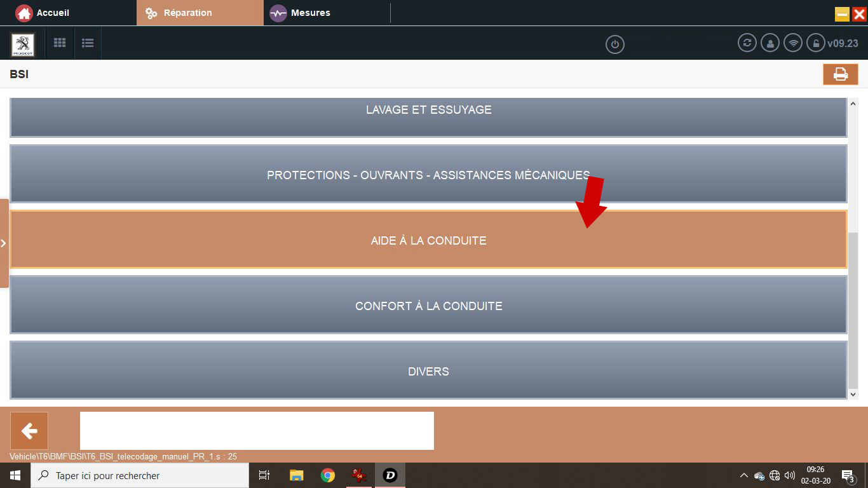
Task: Open the volume control icon
Action: coord(790,475)
